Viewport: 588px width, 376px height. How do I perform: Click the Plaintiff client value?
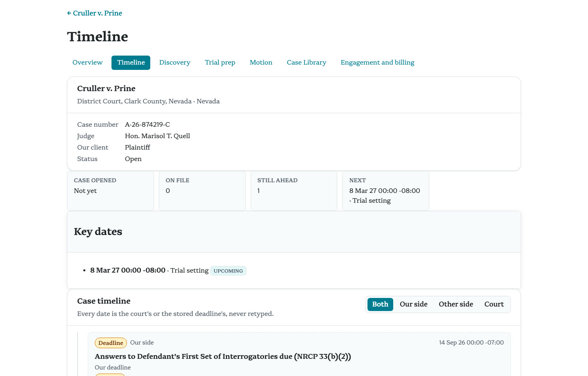point(138,148)
